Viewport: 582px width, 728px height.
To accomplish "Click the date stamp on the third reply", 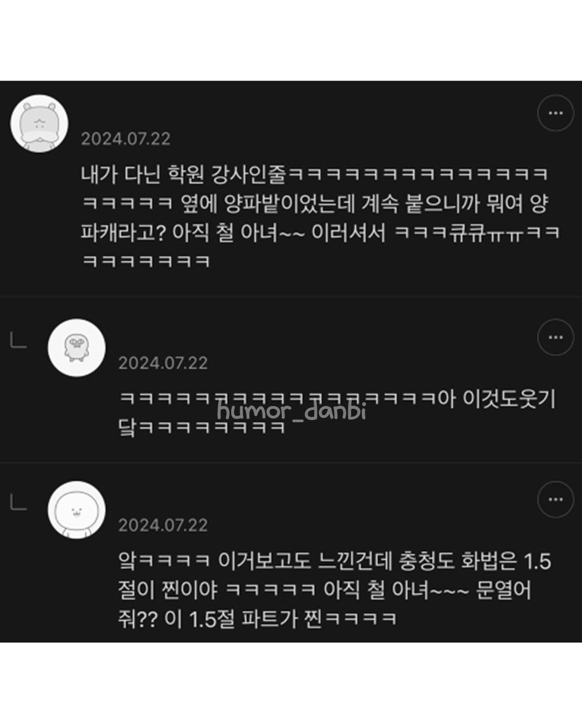I will pos(163,525).
